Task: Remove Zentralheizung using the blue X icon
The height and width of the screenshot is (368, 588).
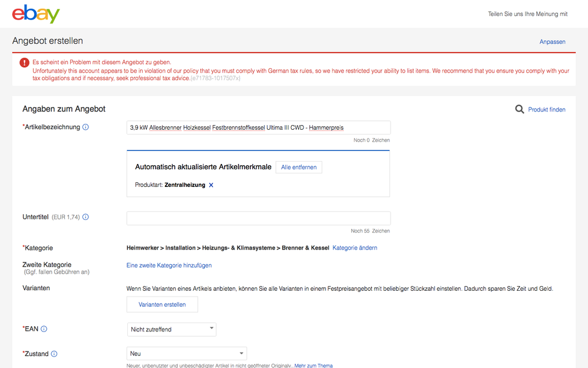Action: click(x=211, y=185)
